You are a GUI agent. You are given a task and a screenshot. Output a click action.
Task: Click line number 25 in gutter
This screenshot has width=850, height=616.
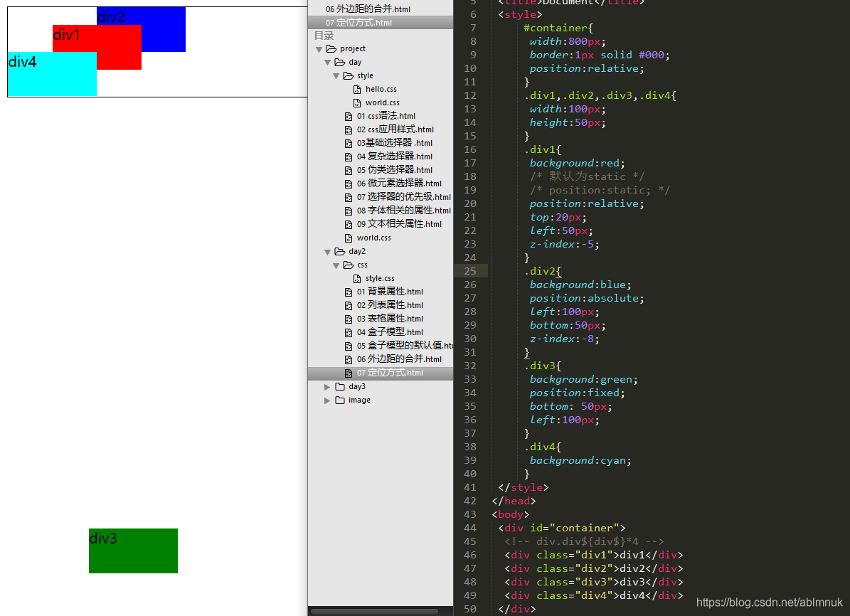[470, 271]
